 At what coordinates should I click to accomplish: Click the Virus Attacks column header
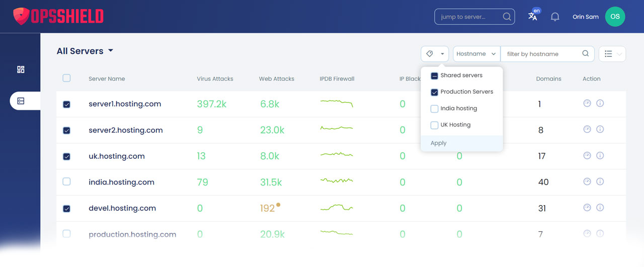point(215,79)
